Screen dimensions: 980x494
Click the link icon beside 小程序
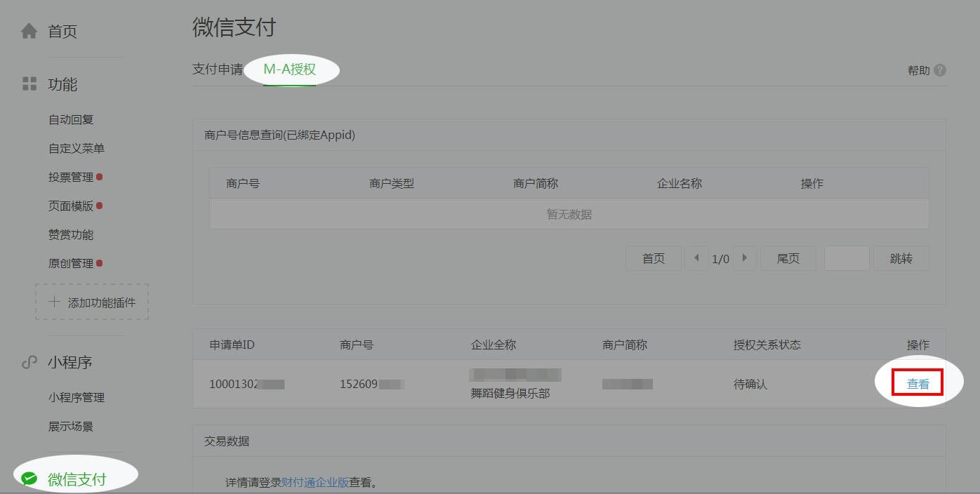tap(29, 362)
